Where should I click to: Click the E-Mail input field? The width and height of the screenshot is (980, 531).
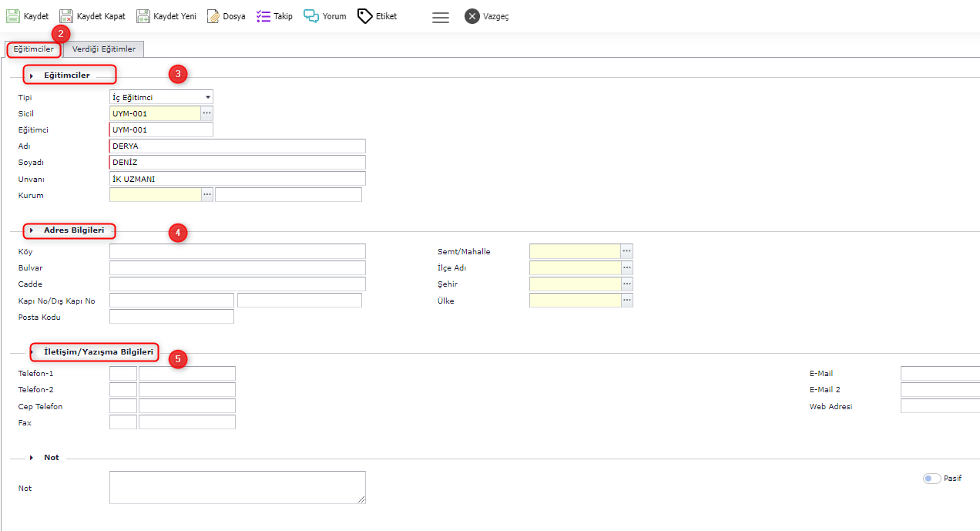coord(940,373)
